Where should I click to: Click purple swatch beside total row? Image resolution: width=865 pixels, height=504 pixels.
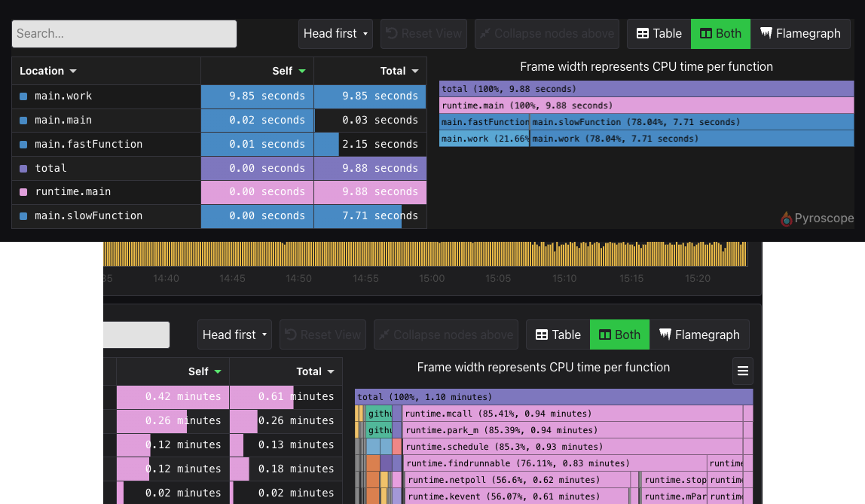coord(23,169)
